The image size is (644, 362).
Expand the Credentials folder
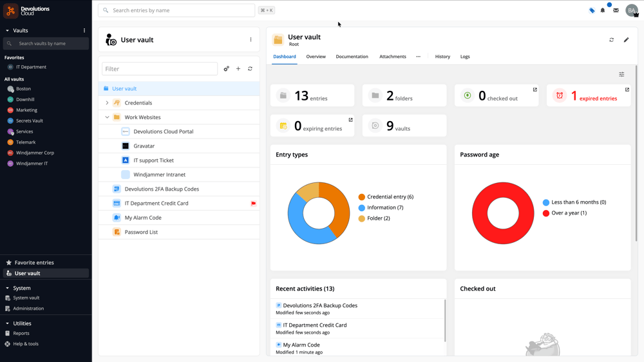107,102
